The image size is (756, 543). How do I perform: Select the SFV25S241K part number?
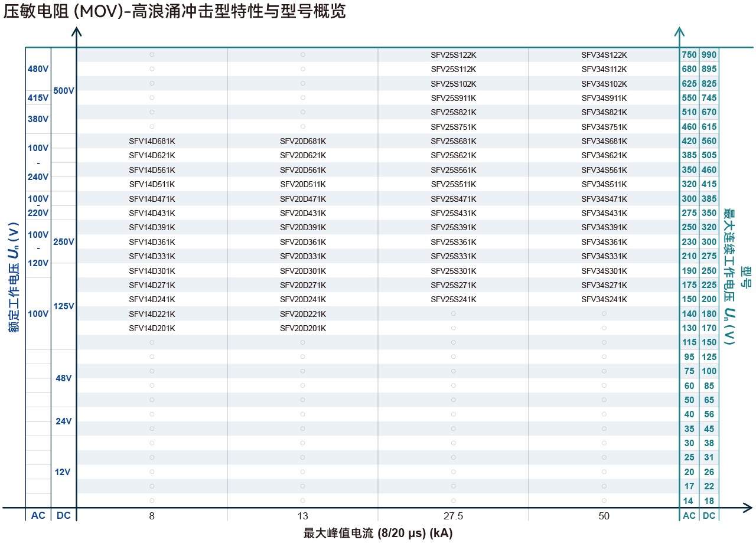tap(453, 299)
